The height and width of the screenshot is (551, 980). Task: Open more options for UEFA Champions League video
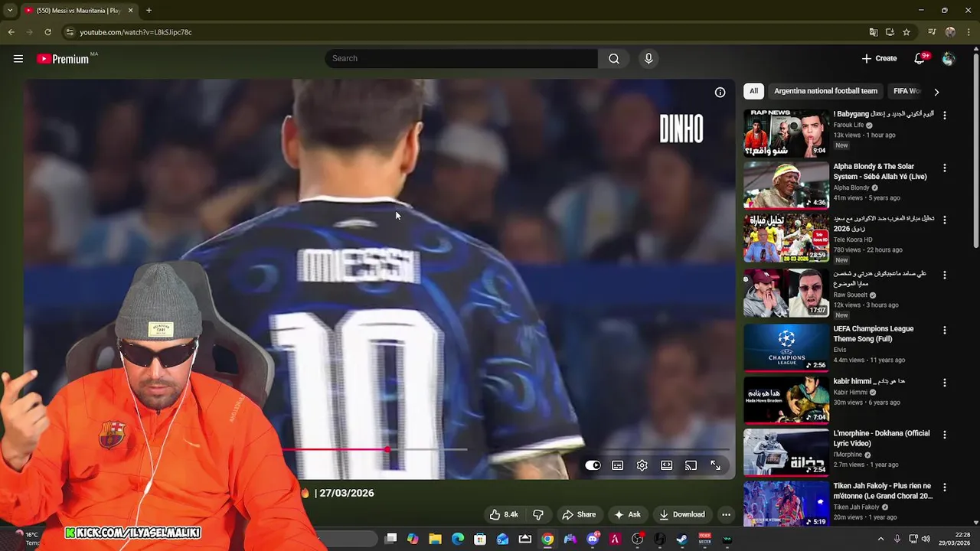tap(945, 330)
